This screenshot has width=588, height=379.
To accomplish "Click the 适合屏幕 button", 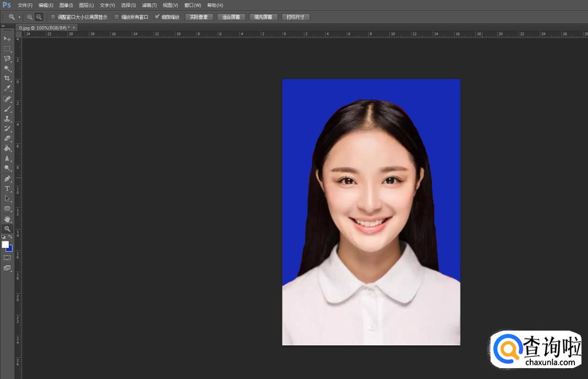I will tap(231, 17).
